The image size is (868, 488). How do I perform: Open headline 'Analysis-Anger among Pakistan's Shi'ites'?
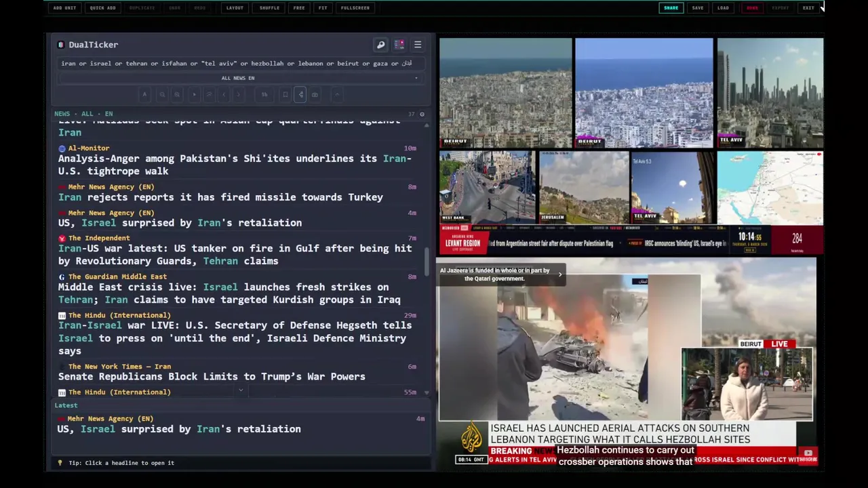point(235,165)
